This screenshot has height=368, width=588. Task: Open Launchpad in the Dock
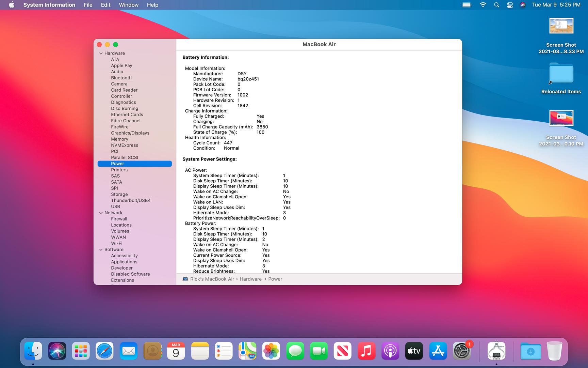[81, 351]
